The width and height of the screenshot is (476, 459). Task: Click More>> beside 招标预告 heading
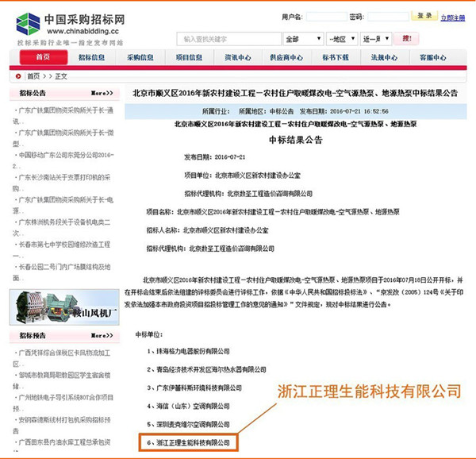tap(106, 337)
